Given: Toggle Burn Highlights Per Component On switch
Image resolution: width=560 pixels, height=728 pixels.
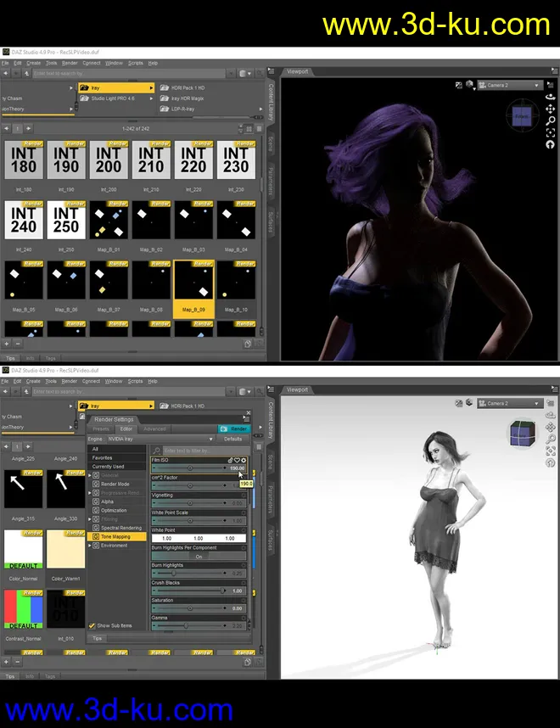Looking at the screenshot, I should pyautogui.click(x=199, y=557).
